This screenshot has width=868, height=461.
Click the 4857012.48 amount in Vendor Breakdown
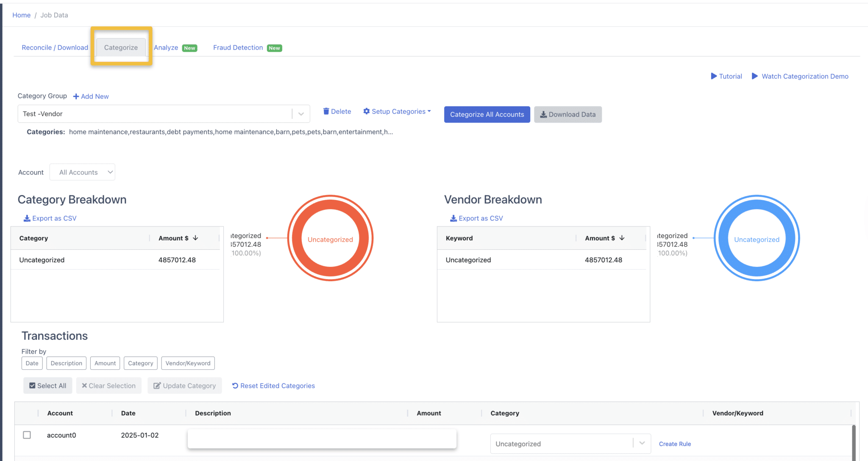[604, 260]
